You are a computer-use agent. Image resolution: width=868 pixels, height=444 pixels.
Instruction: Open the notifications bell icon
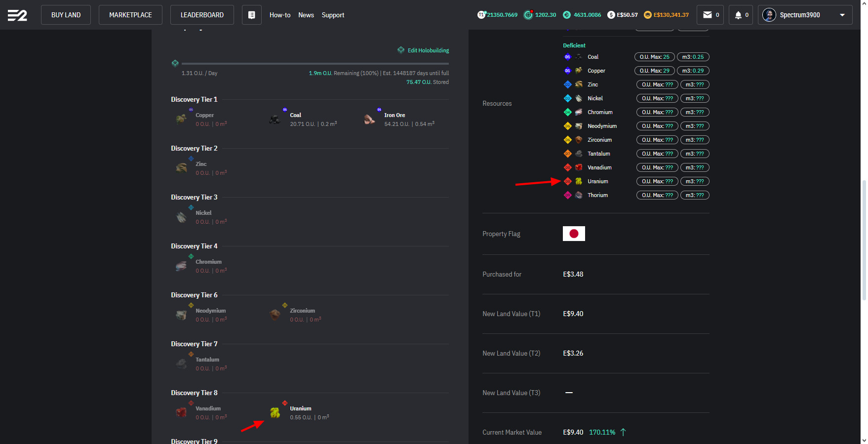[x=738, y=15]
